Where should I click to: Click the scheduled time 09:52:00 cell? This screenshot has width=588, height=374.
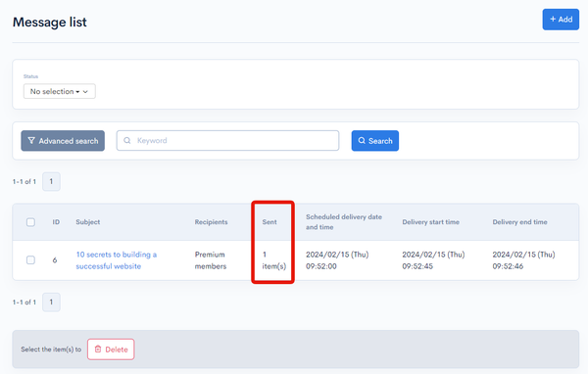pos(337,260)
